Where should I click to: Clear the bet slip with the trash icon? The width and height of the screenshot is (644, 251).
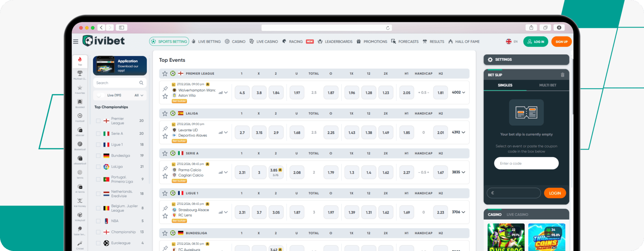click(x=562, y=75)
